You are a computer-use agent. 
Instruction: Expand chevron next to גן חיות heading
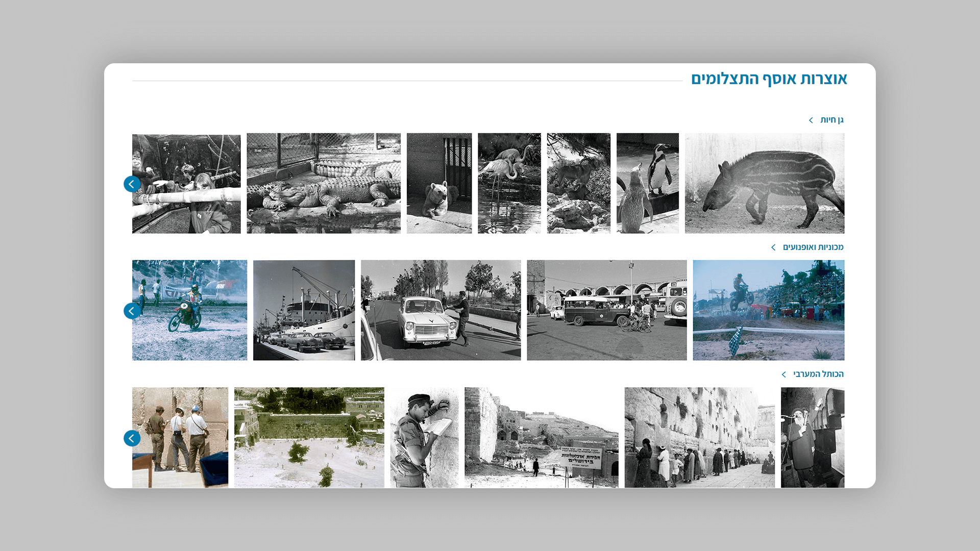pyautogui.click(x=811, y=120)
